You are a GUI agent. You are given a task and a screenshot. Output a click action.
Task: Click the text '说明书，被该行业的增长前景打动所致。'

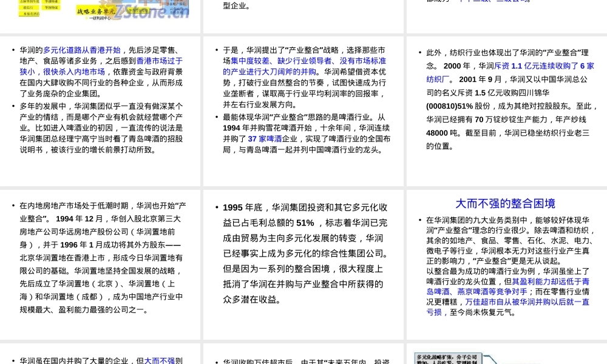point(88,149)
